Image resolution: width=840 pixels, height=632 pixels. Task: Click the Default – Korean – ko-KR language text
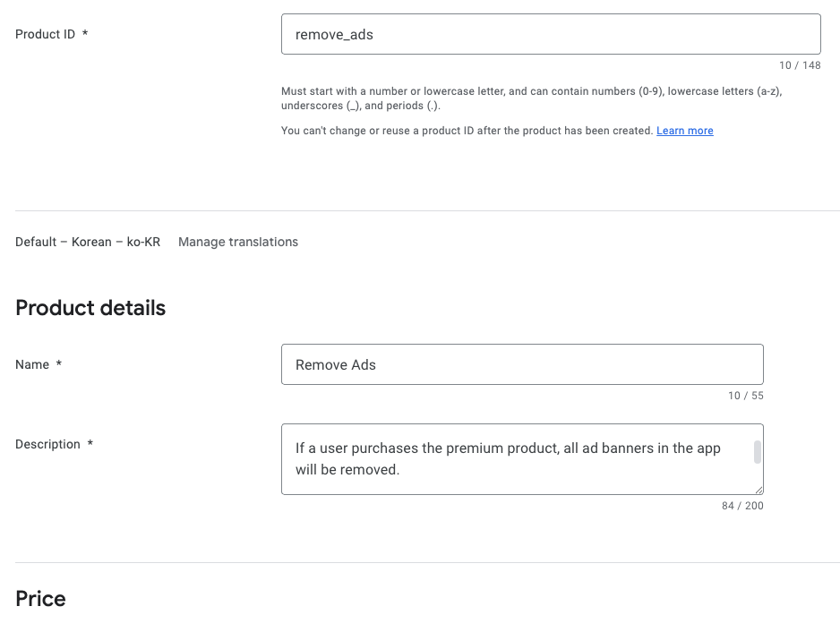coord(88,242)
